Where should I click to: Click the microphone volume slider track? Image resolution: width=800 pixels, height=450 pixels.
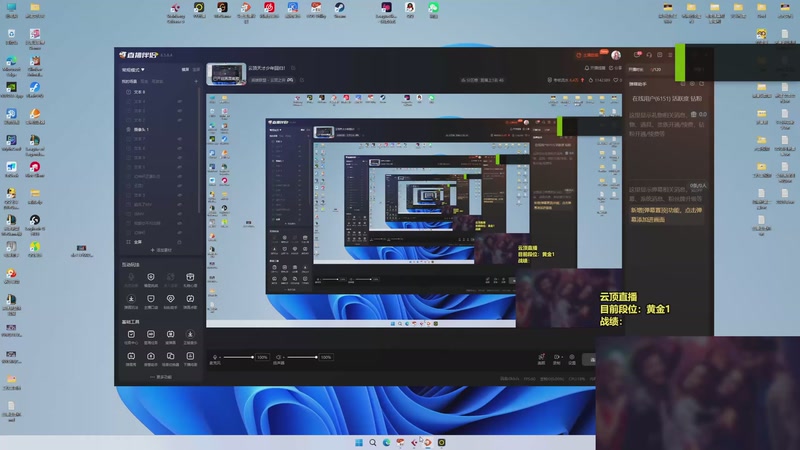click(x=238, y=357)
